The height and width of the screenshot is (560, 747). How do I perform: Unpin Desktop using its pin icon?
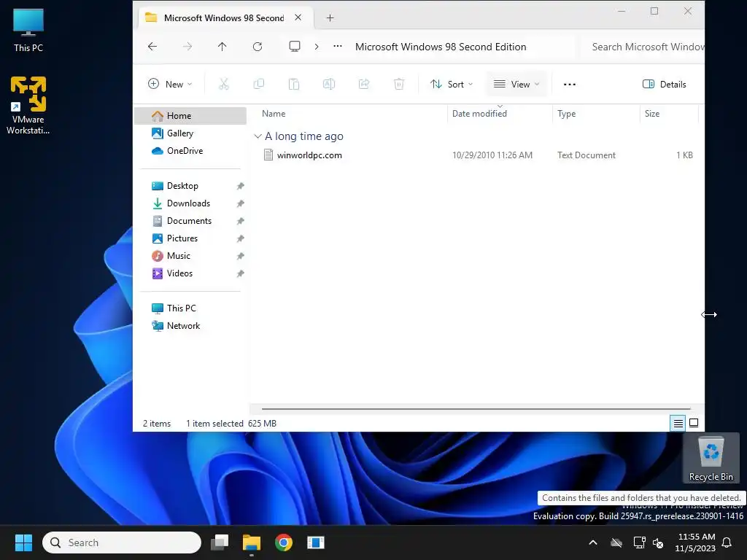(240, 186)
